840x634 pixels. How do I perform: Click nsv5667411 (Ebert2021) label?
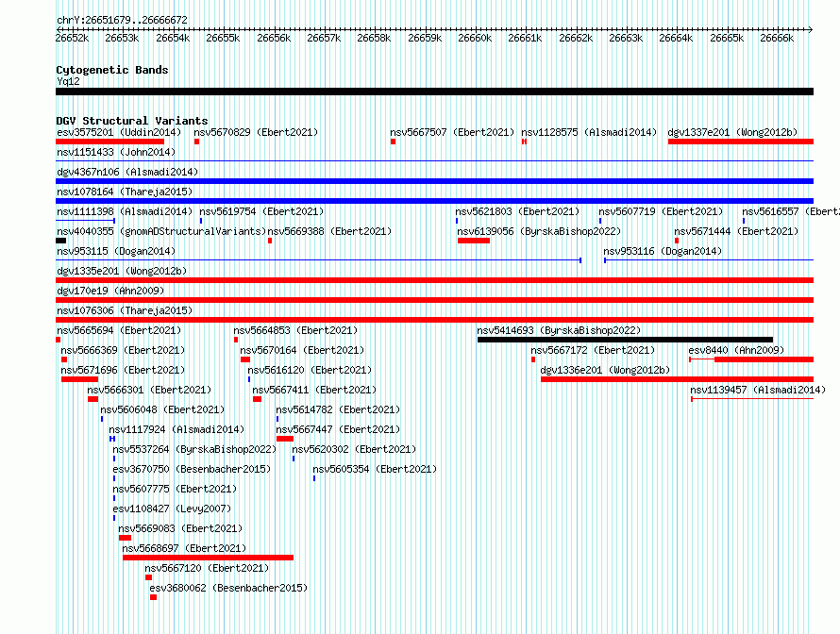(x=314, y=390)
